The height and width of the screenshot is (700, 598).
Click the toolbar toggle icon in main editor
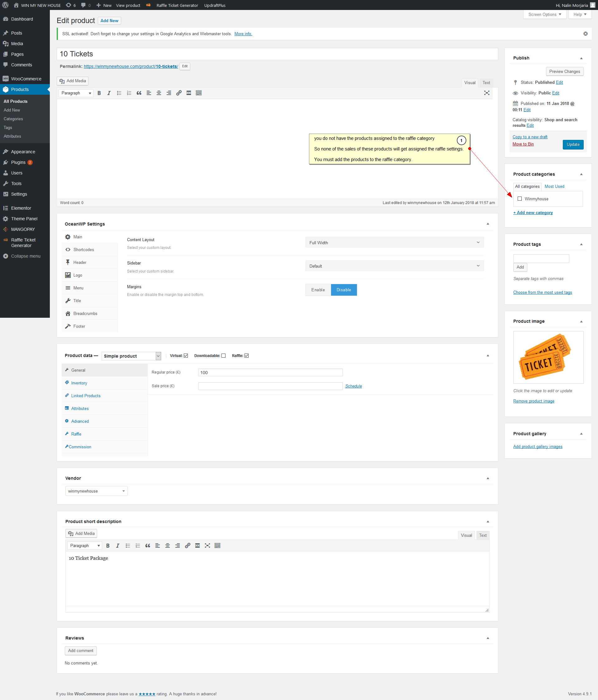pyautogui.click(x=199, y=93)
